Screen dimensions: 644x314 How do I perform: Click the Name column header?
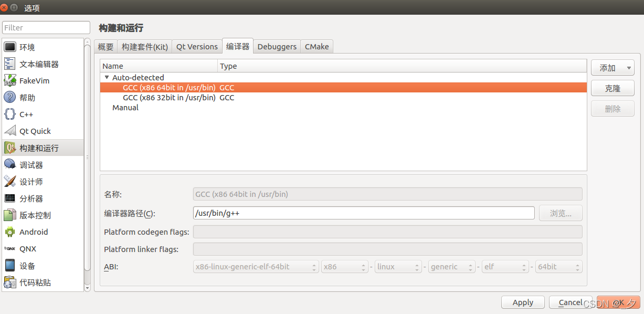coord(159,66)
